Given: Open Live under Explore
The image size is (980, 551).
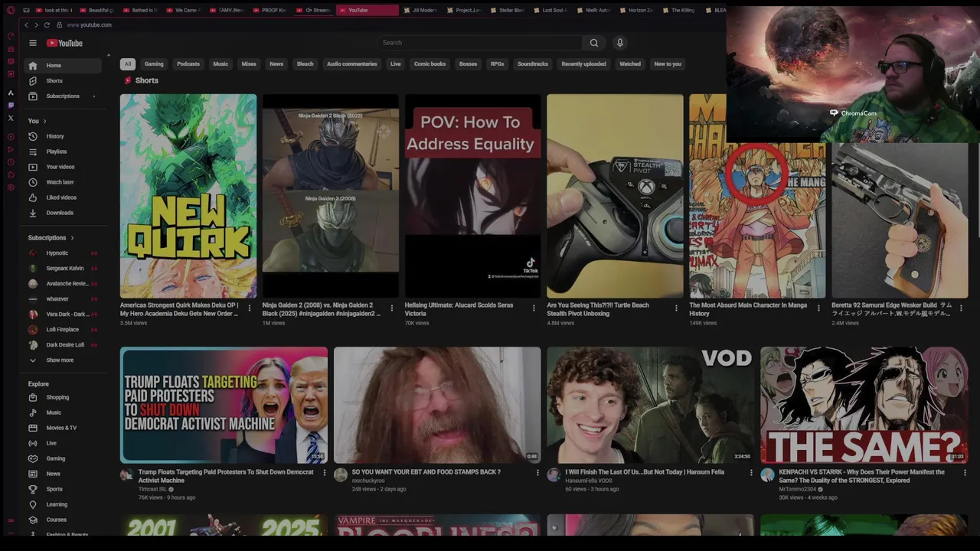Looking at the screenshot, I should [x=63, y=443].
